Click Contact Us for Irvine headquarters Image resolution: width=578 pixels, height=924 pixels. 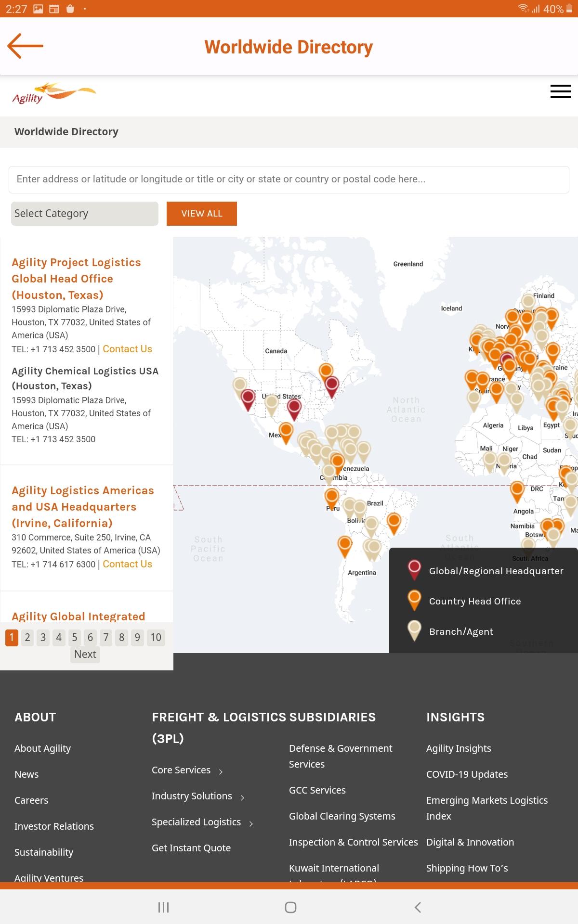click(127, 564)
